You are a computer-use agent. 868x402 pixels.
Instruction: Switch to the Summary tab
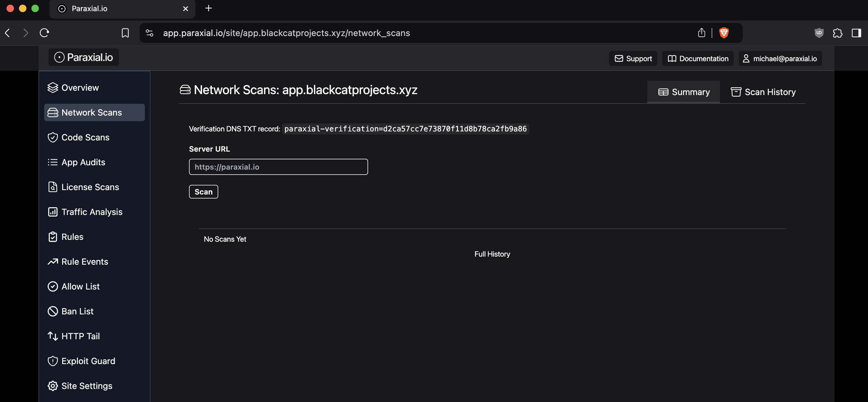[x=683, y=92]
